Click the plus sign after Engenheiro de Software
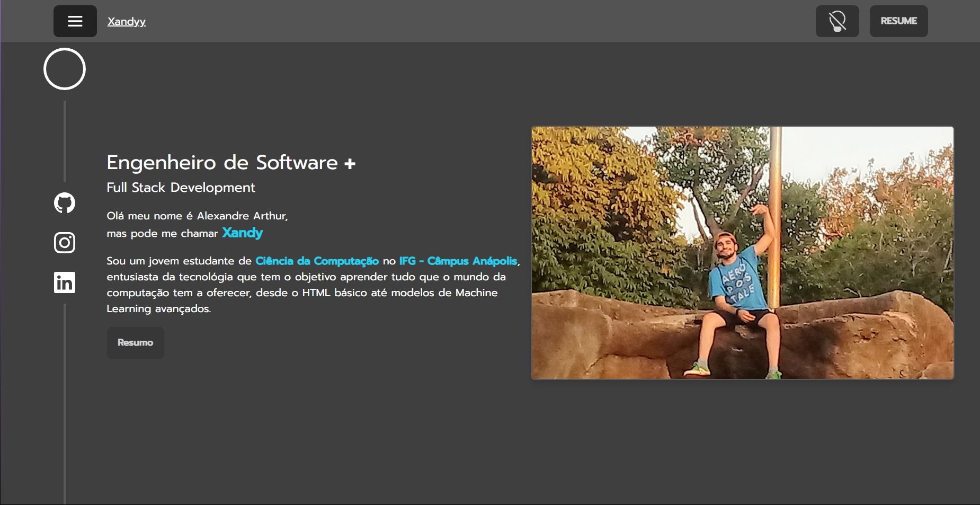The image size is (980, 505). tap(350, 164)
